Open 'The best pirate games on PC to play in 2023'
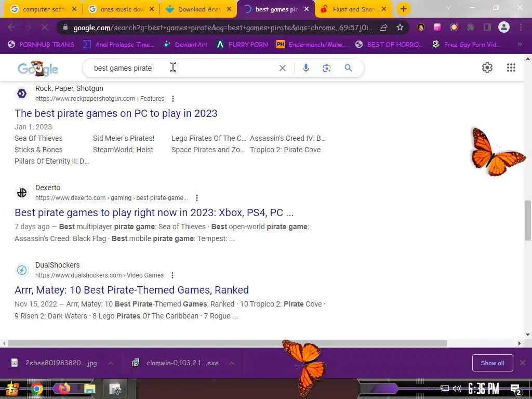 (x=116, y=113)
